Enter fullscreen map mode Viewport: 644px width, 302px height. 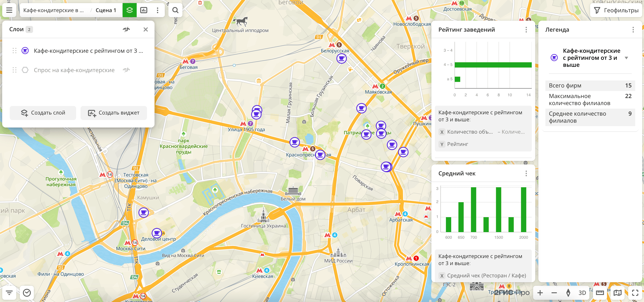click(x=635, y=293)
